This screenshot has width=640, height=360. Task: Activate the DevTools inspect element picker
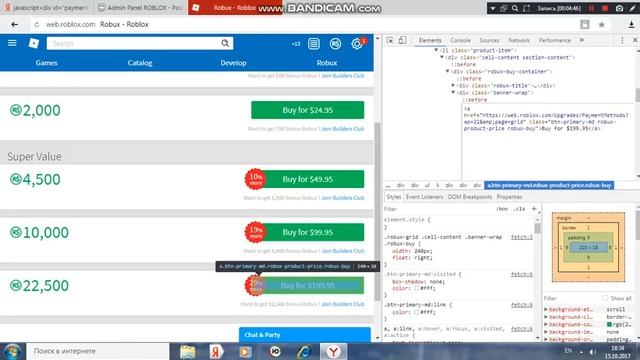click(390, 40)
